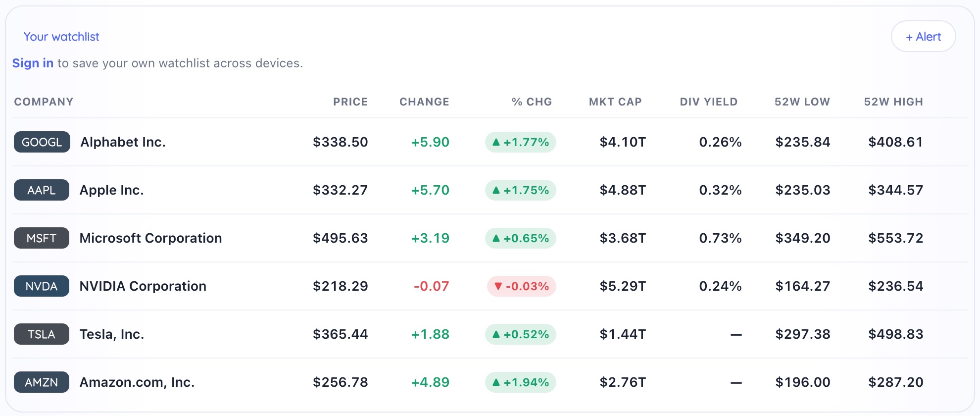The height and width of the screenshot is (416, 980).
Task: Open the Sign in link
Action: [x=33, y=63]
